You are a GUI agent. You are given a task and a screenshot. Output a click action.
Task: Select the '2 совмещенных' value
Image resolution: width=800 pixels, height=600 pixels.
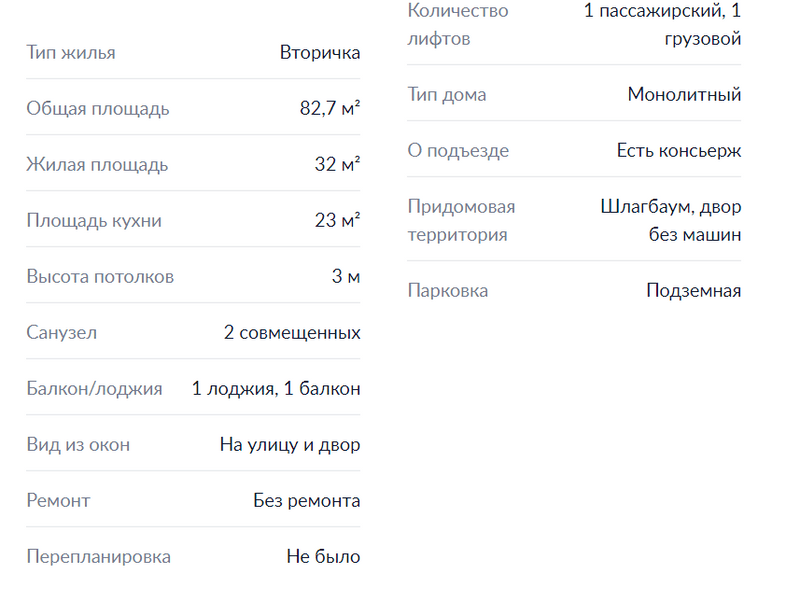point(292,333)
